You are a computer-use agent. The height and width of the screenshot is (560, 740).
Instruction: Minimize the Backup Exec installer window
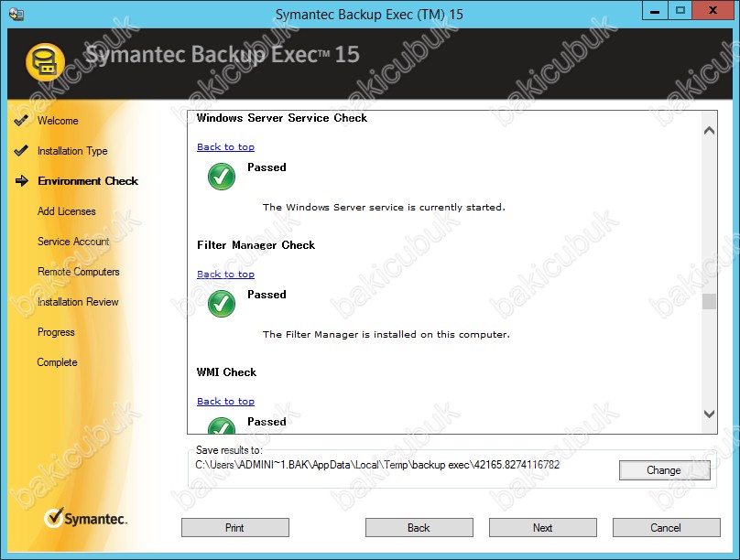tap(655, 10)
